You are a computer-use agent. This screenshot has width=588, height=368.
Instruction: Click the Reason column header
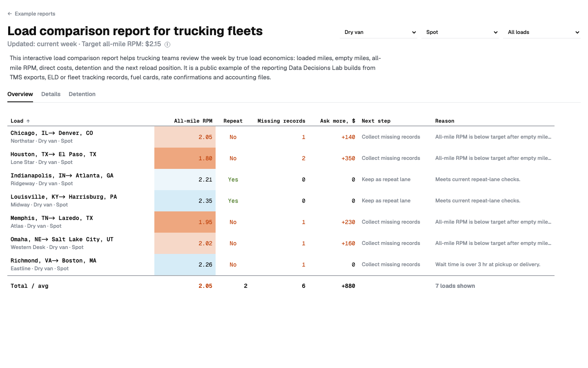pos(445,121)
